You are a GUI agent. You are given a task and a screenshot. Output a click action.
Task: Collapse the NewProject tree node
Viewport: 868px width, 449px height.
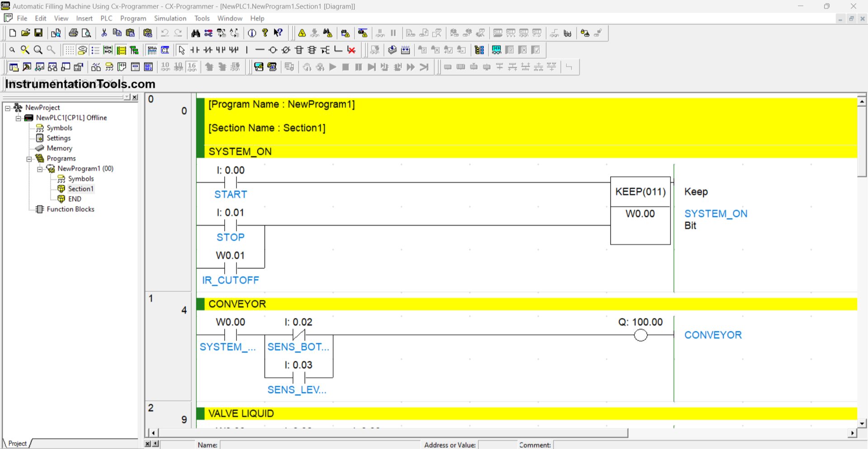click(x=8, y=108)
